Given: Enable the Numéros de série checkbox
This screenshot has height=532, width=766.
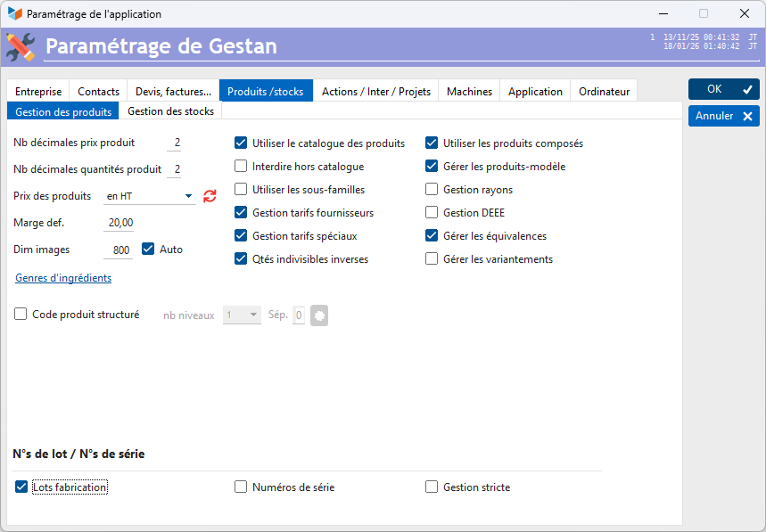Looking at the screenshot, I should click(241, 487).
